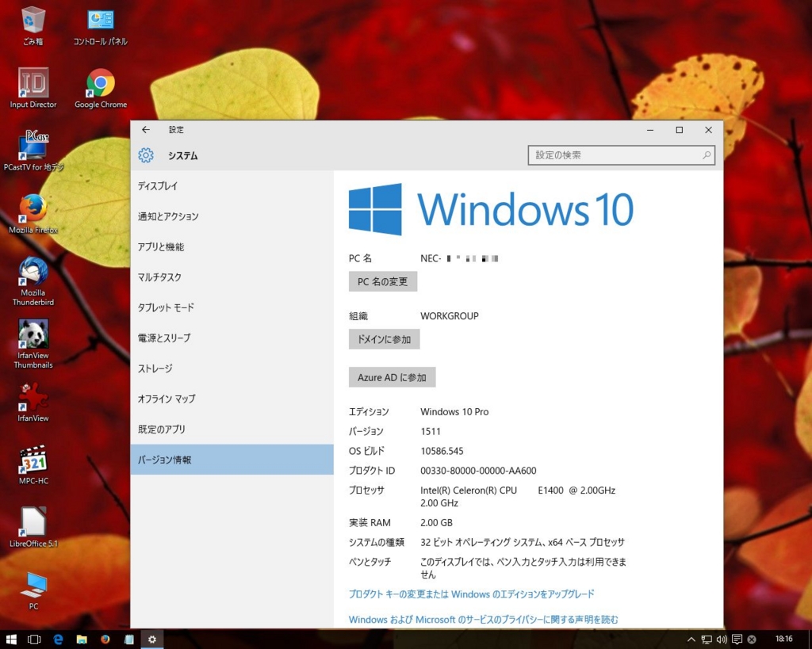Open the PC desktop icon
The height and width of the screenshot is (649, 812).
point(33,590)
